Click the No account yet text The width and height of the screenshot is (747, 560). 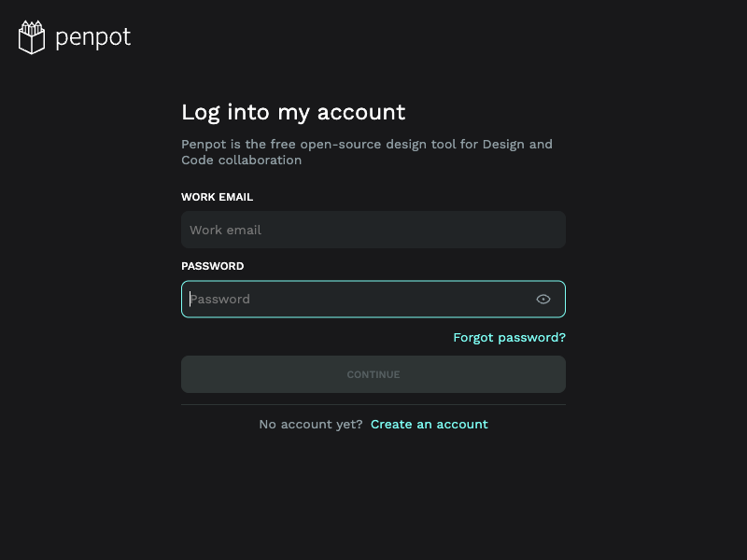click(x=310, y=424)
